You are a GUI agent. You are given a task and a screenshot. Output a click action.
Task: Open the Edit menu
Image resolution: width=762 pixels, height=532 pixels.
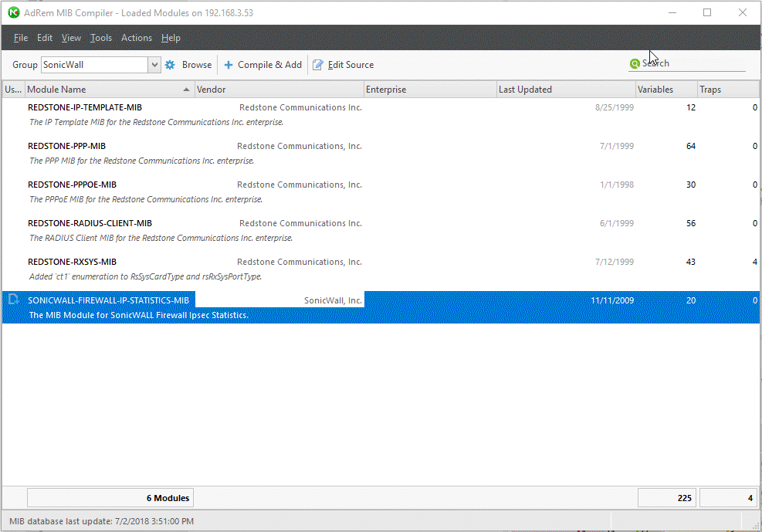(44, 38)
